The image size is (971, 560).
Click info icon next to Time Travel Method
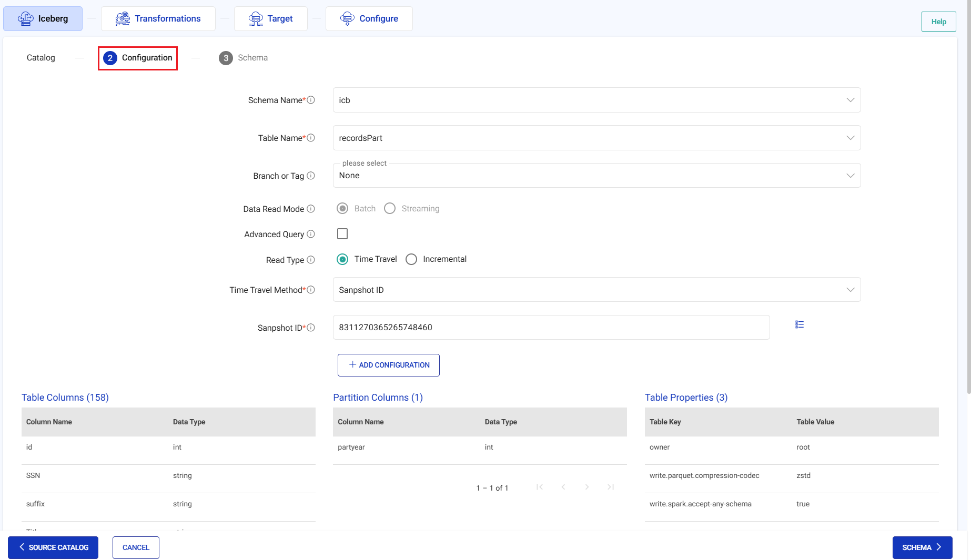pos(311,290)
